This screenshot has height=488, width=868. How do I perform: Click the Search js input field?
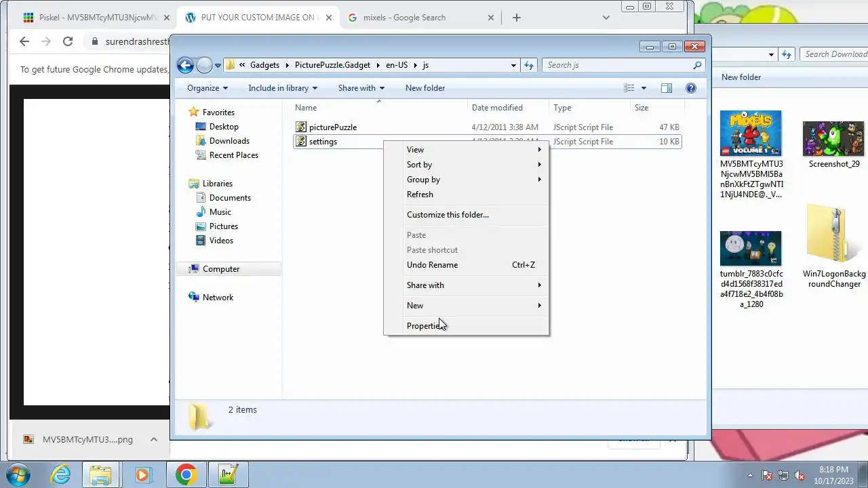coord(617,65)
